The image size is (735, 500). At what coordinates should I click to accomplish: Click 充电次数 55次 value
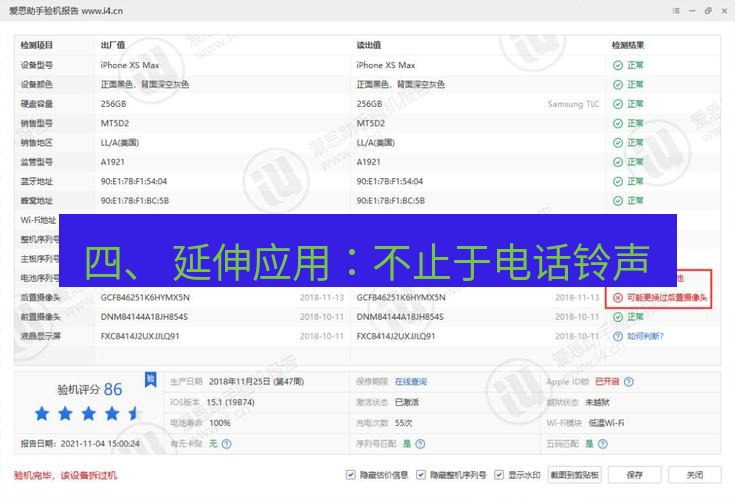pos(404,423)
